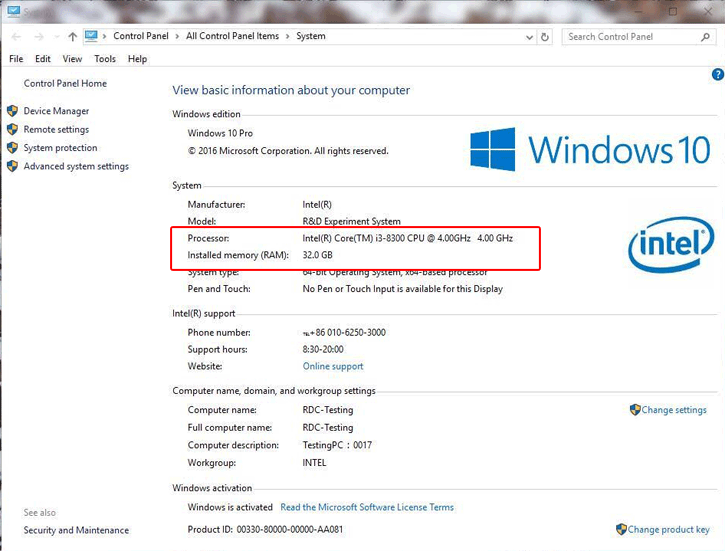Click the Windows 10 logo
The width and height of the screenshot is (725, 551).
(590, 149)
